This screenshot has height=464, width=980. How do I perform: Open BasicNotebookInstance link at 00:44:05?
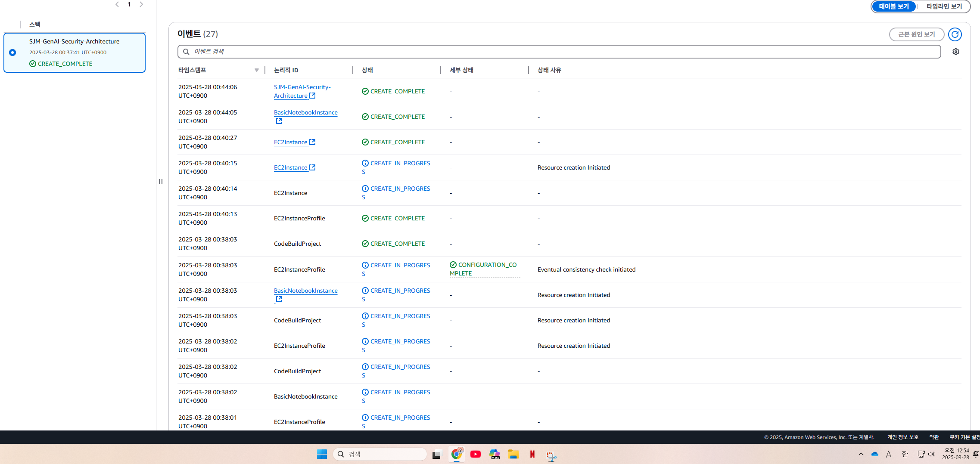[x=306, y=113]
